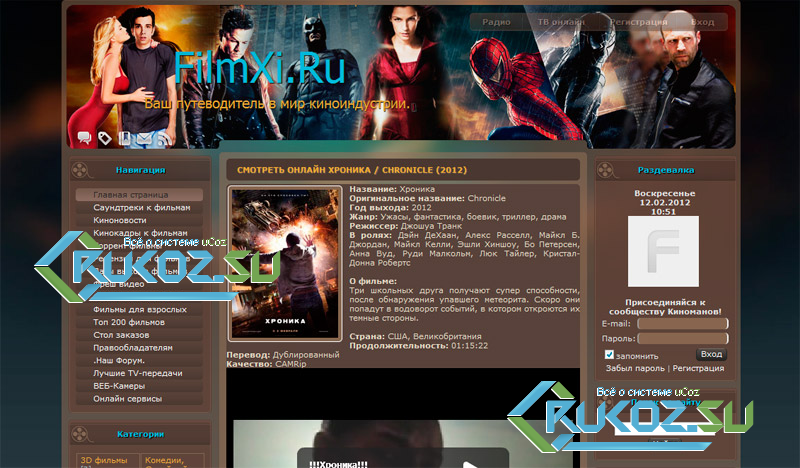Click the FilmXi.Ru site logo
The height and width of the screenshot is (468, 800).
point(260,68)
